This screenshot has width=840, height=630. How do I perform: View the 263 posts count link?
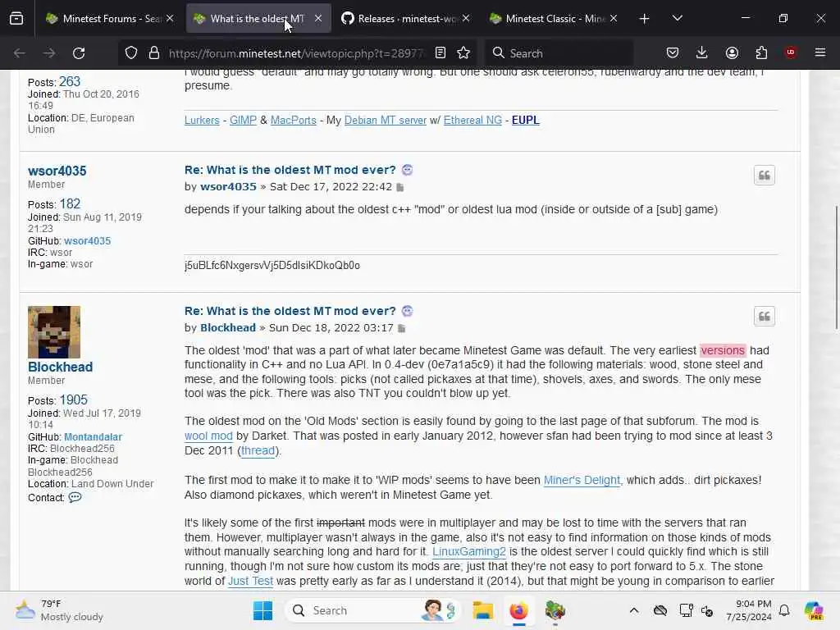pyautogui.click(x=70, y=81)
